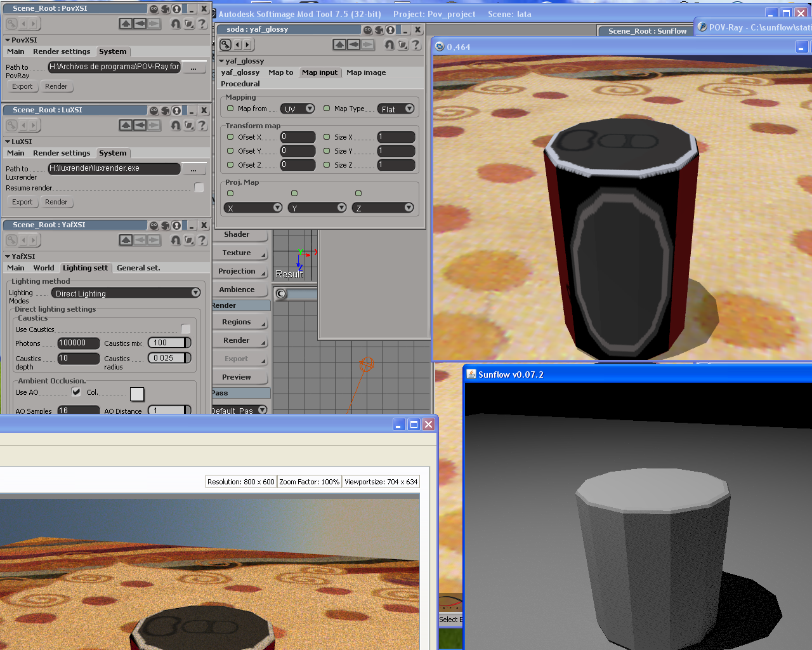Open the Proj. Map X dropdown

[253, 208]
